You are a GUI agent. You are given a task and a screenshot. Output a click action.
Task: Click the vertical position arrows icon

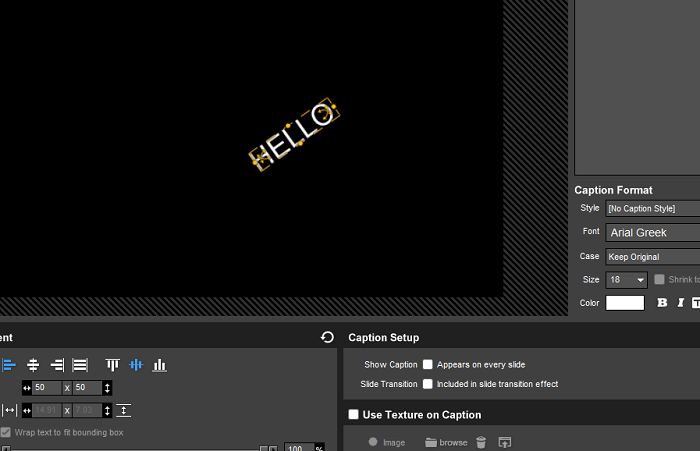pos(107,388)
